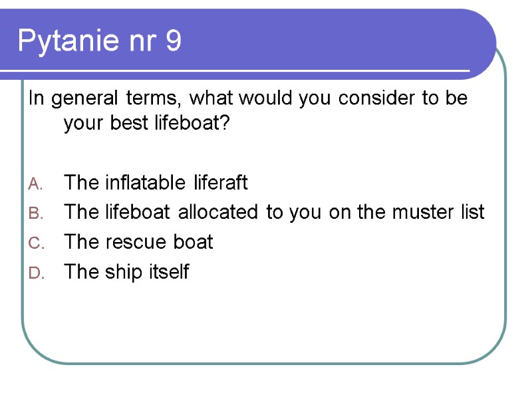Click the purple title banner's empty right end
The width and height of the screenshot is (532, 399).
pyautogui.click(x=399, y=40)
